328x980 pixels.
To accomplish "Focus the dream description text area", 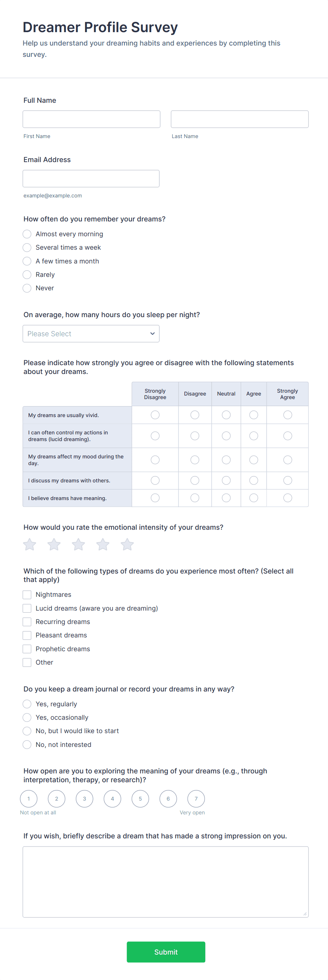I will coord(165,881).
